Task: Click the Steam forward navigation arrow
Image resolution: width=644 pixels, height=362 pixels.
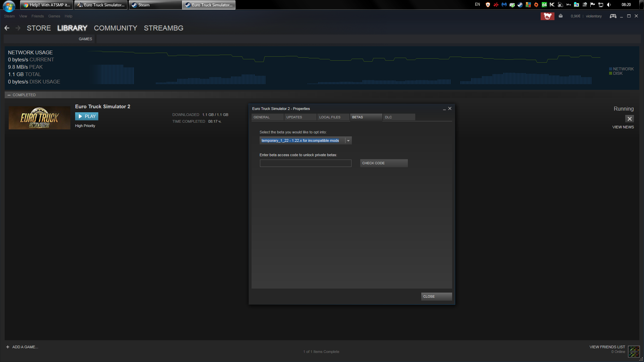Action: (x=18, y=27)
